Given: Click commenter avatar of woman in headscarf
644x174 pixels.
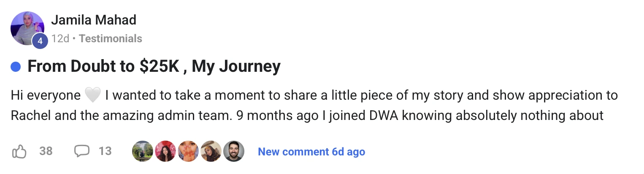Looking at the screenshot, I should (211, 151).
